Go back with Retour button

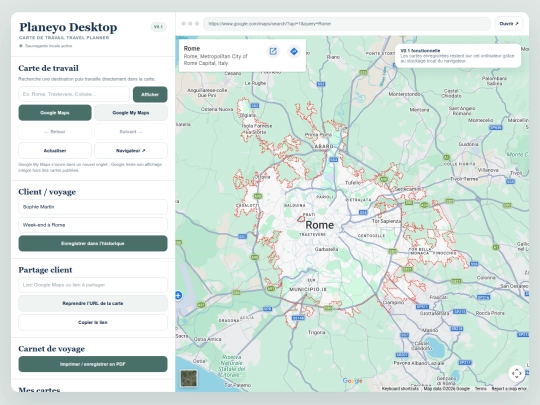[x=55, y=132]
